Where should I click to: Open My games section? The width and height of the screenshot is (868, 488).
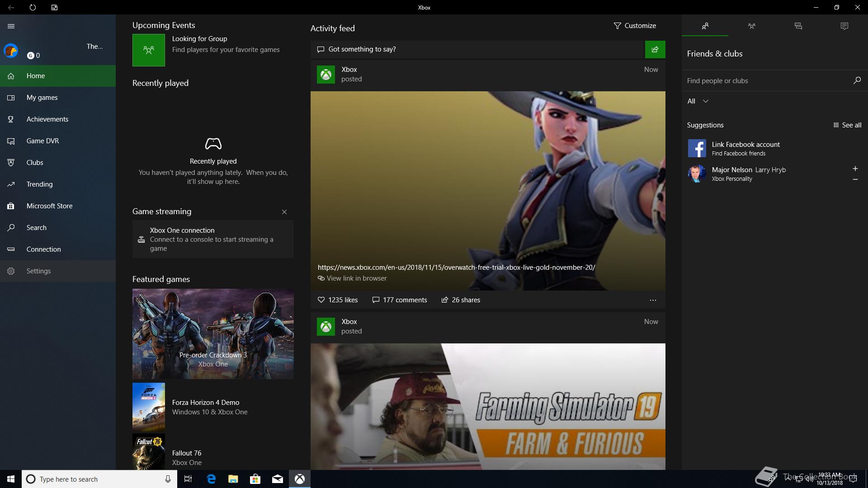point(58,98)
